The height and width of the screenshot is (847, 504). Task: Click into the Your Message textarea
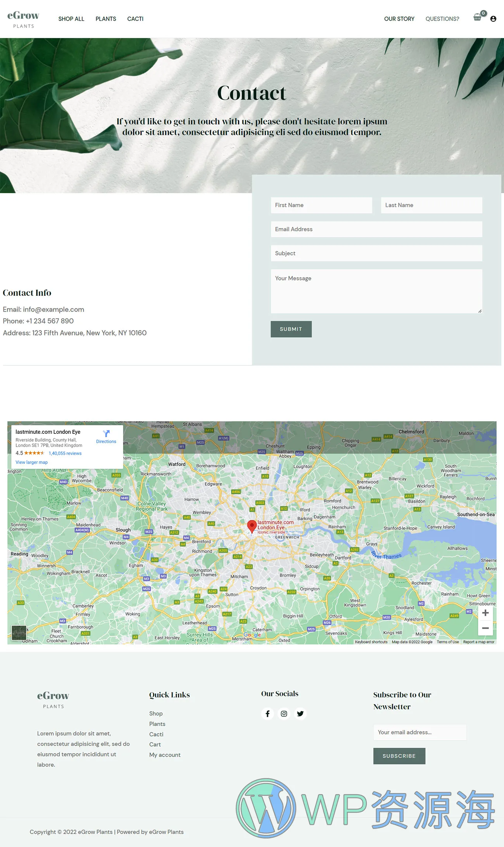point(376,291)
